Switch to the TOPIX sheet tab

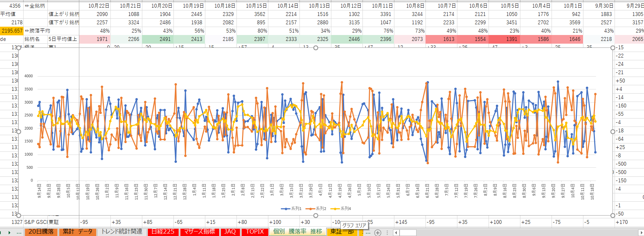coord(255,231)
